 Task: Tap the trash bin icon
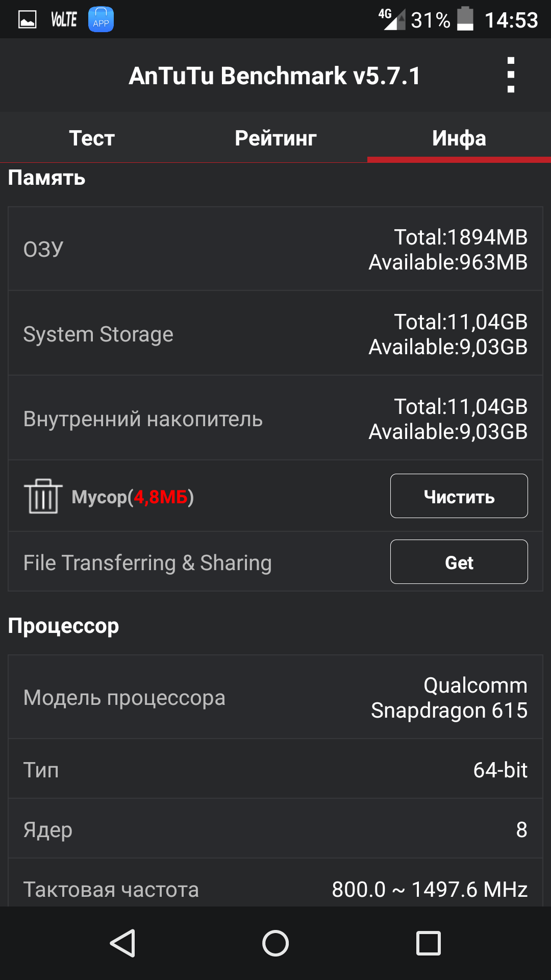click(x=43, y=496)
